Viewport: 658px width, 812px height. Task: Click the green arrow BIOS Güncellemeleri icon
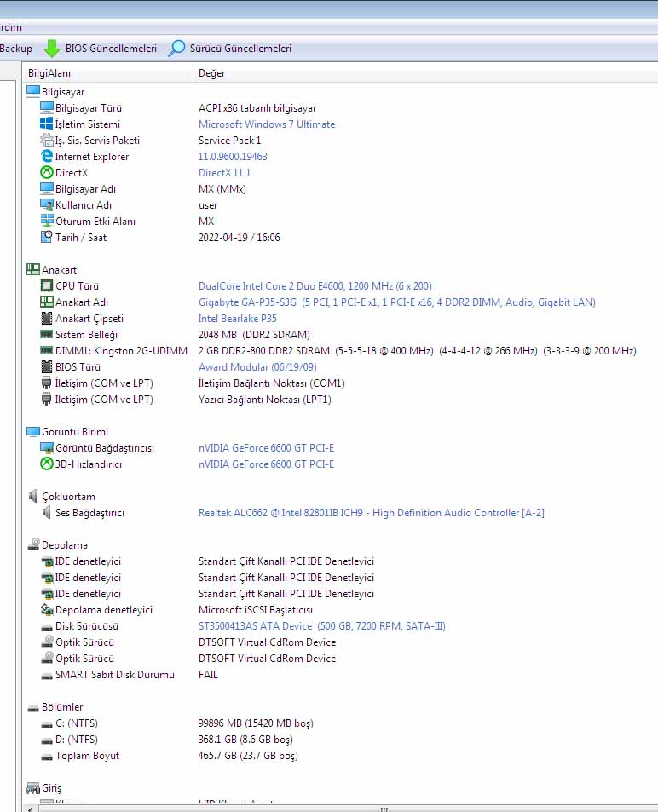tap(52, 49)
